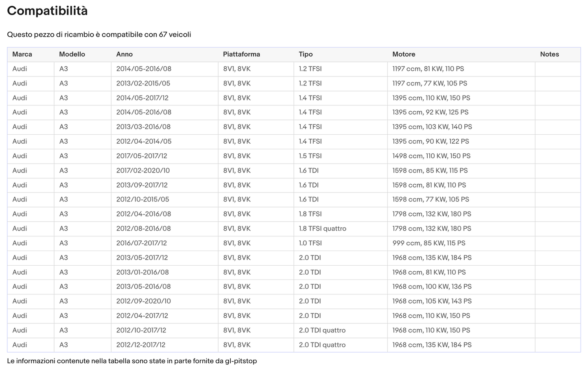Click the text 'compatibile con 67 veicoli'
The height and width of the screenshot is (371, 588).
coord(146,35)
